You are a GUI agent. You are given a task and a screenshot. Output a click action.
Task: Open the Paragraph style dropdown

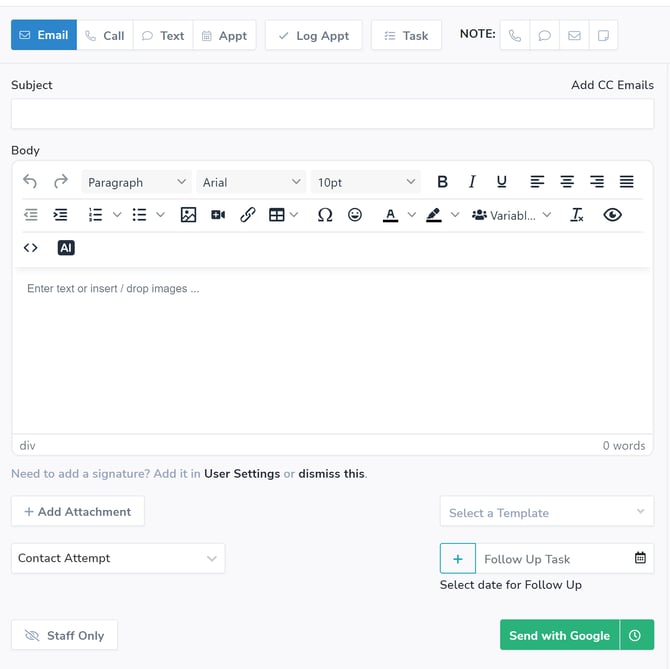pos(137,182)
